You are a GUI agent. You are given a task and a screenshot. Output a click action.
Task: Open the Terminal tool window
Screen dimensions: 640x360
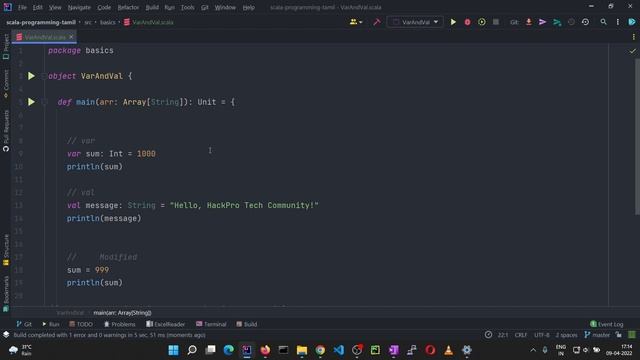click(211, 324)
